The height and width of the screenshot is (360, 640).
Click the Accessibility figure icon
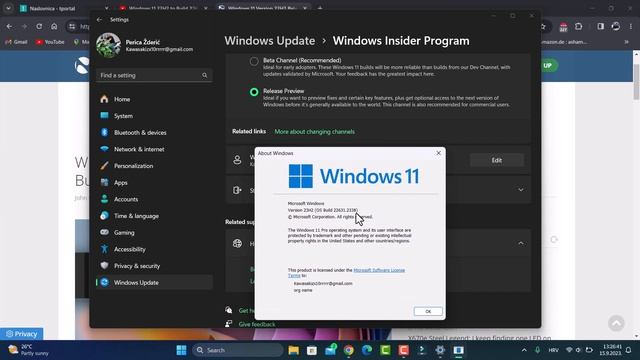coord(104,249)
